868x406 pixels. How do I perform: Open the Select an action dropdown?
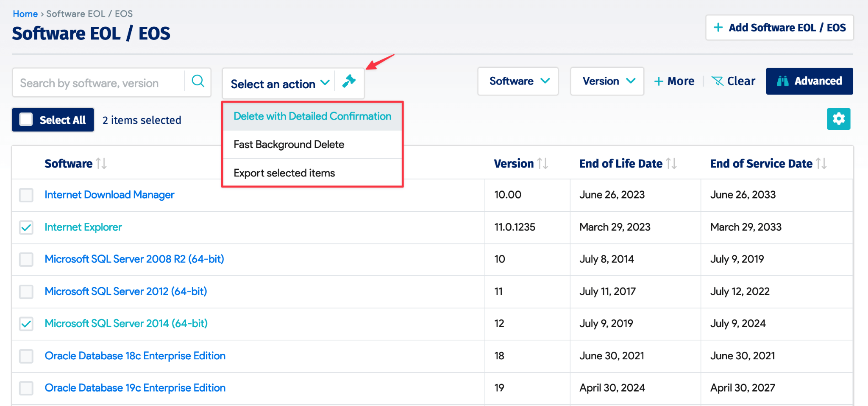pyautogui.click(x=279, y=84)
